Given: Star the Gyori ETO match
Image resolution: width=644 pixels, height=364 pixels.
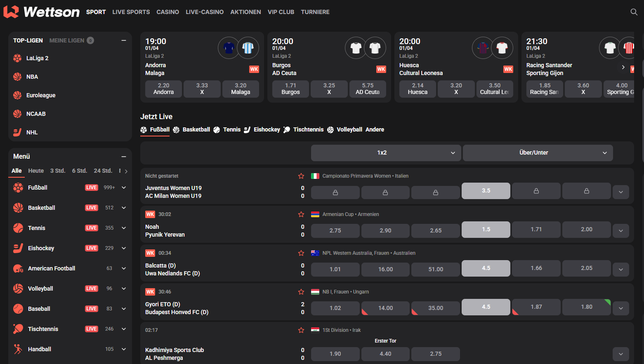Looking at the screenshot, I should point(301,292).
